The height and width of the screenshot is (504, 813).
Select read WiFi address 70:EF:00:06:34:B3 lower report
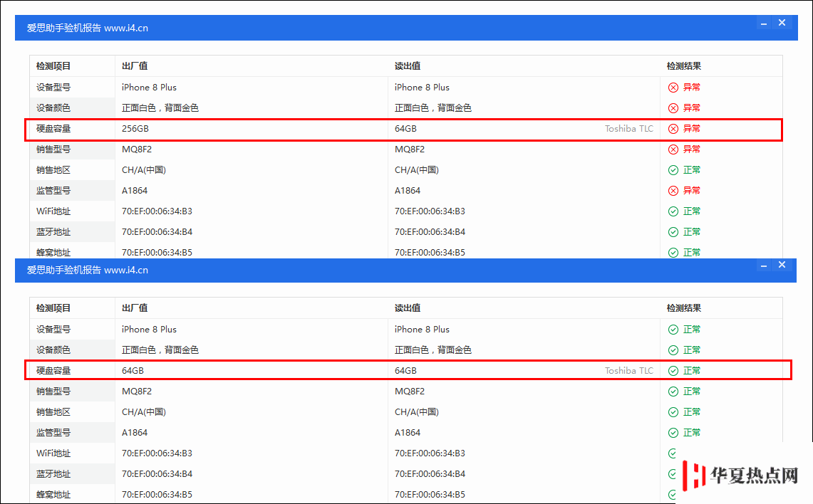430,453
